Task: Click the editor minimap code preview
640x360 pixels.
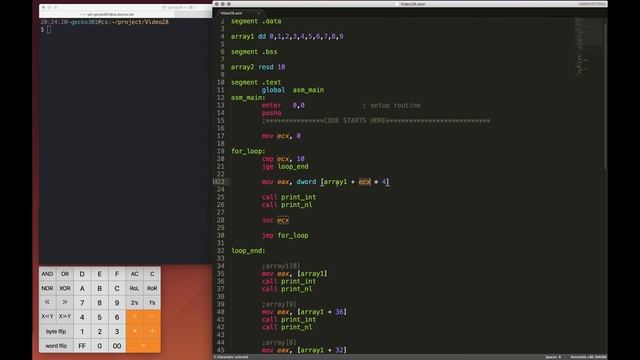Action: tap(588, 46)
